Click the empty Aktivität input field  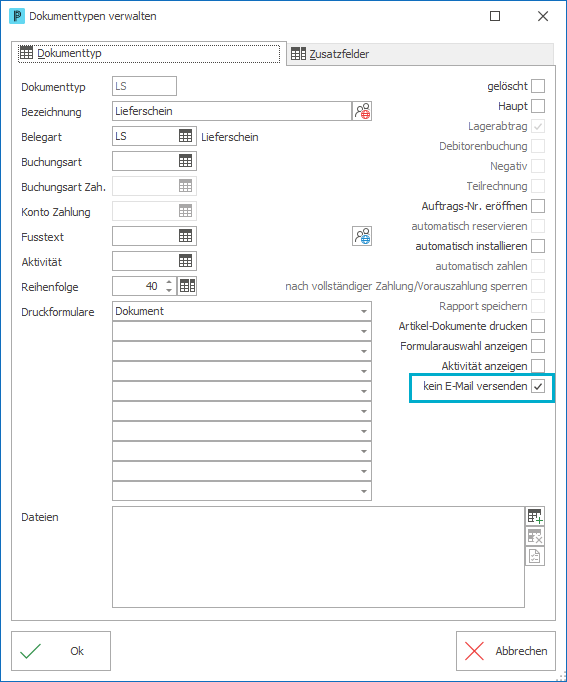click(x=145, y=261)
